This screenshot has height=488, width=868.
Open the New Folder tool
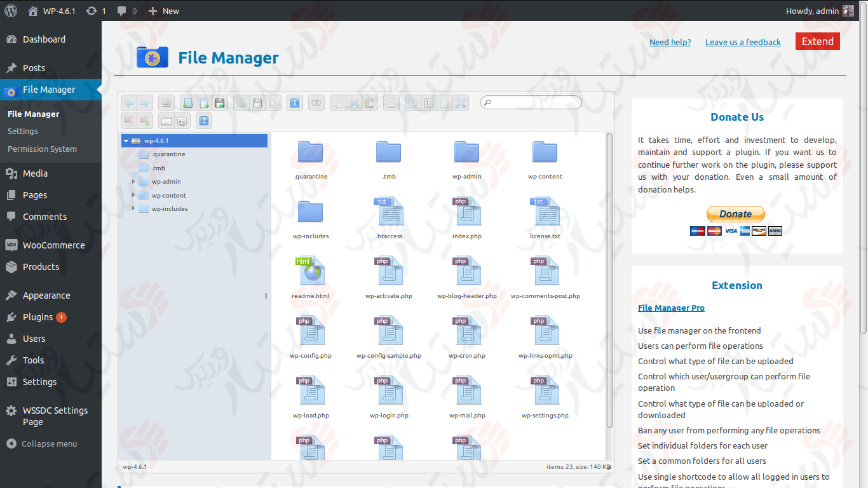pyautogui.click(x=187, y=102)
